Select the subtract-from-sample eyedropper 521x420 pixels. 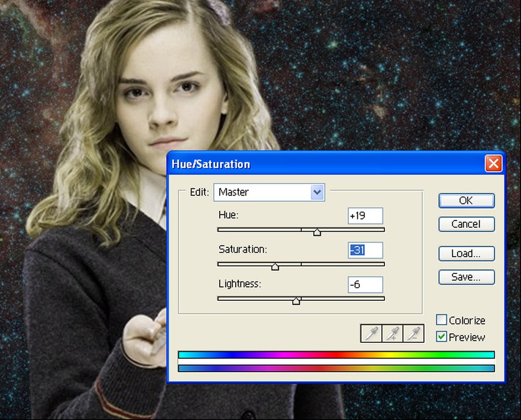click(414, 333)
